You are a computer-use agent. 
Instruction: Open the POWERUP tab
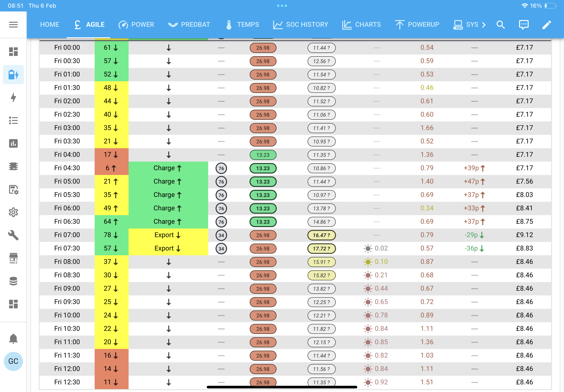(x=417, y=25)
